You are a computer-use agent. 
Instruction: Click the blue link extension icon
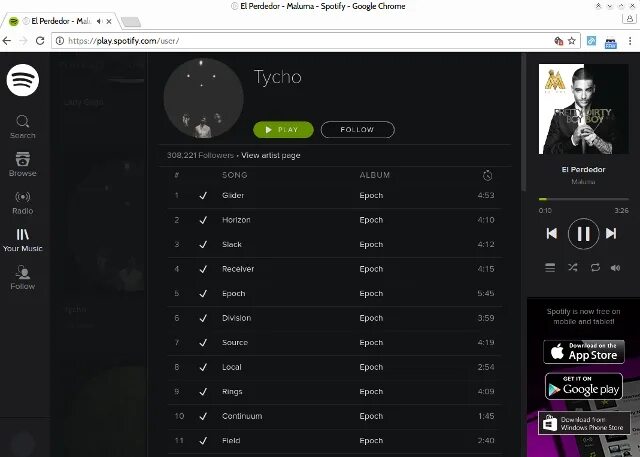591,41
